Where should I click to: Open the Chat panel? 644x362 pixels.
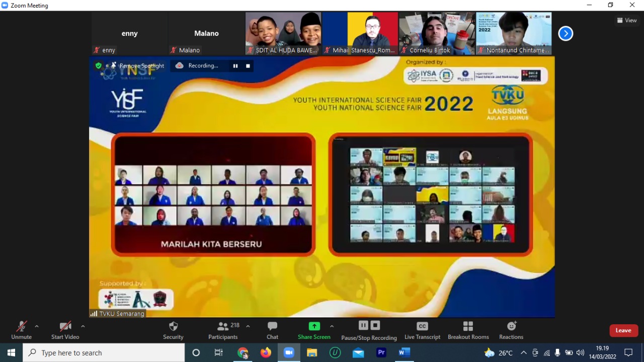[272, 330]
